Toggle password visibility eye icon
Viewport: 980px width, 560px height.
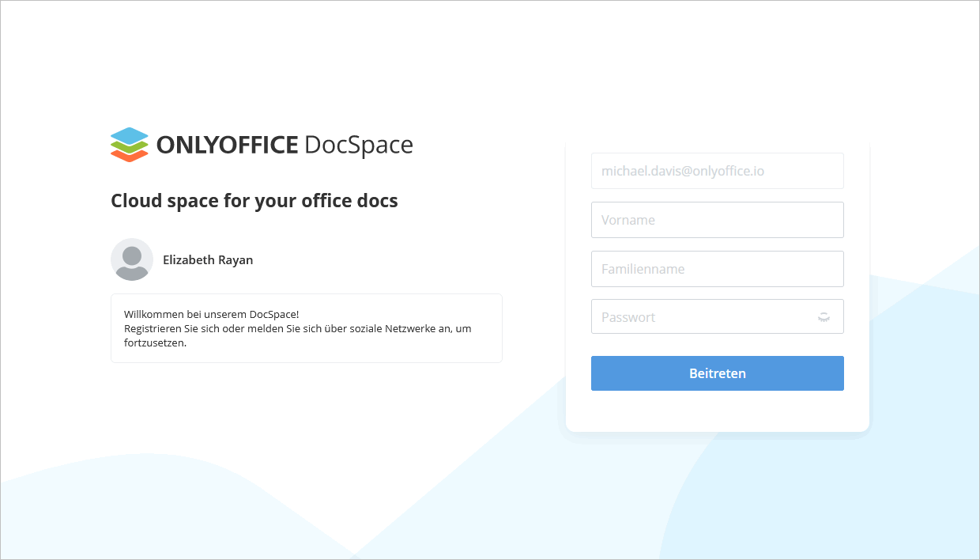pos(824,317)
